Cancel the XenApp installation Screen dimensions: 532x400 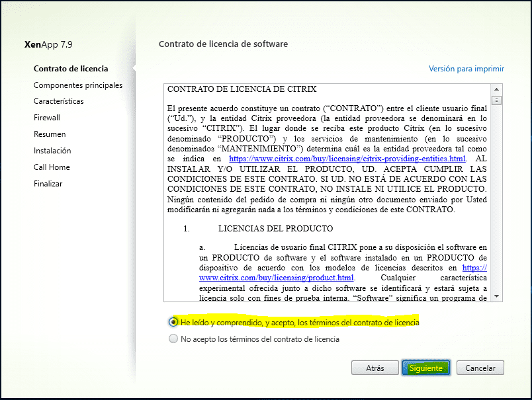coord(480,368)
